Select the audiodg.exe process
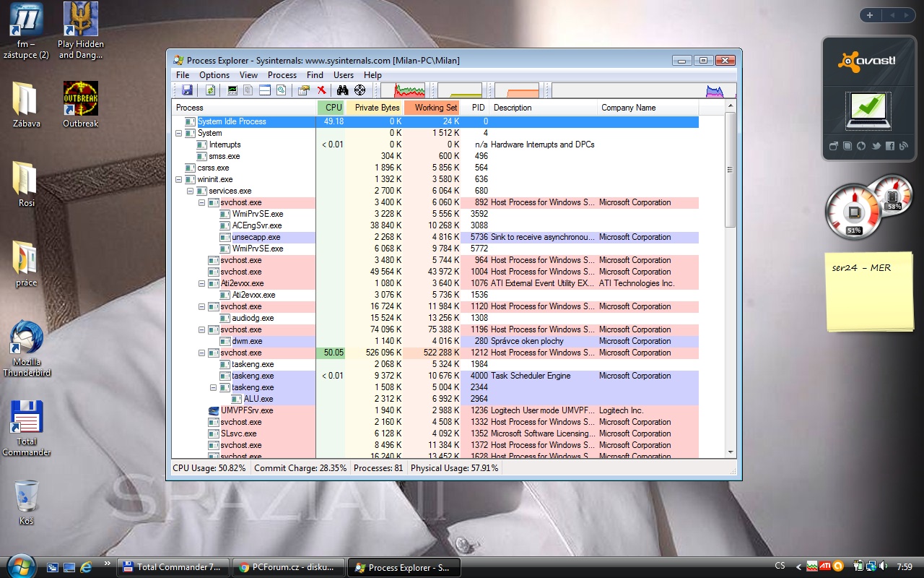924x578 pixels. pos(435,318)
